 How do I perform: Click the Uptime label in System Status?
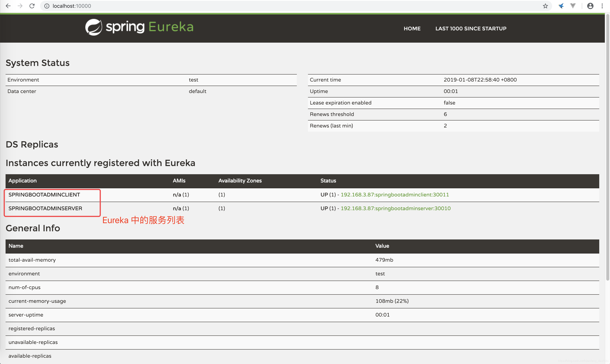(x=319, y=91)
